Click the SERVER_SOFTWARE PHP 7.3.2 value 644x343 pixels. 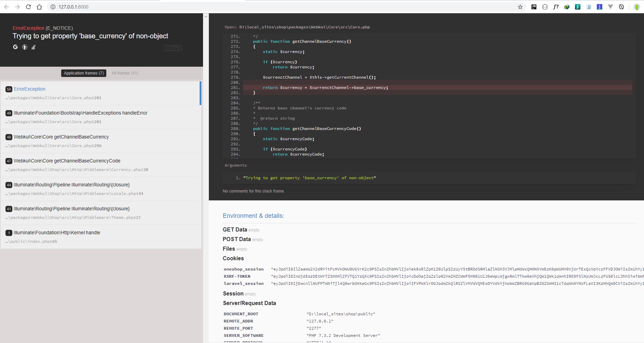tap(343, 335)
